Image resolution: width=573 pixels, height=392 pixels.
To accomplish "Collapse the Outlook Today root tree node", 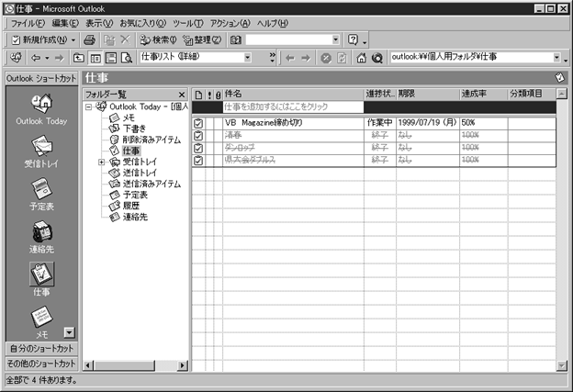I will click(89, 106).
